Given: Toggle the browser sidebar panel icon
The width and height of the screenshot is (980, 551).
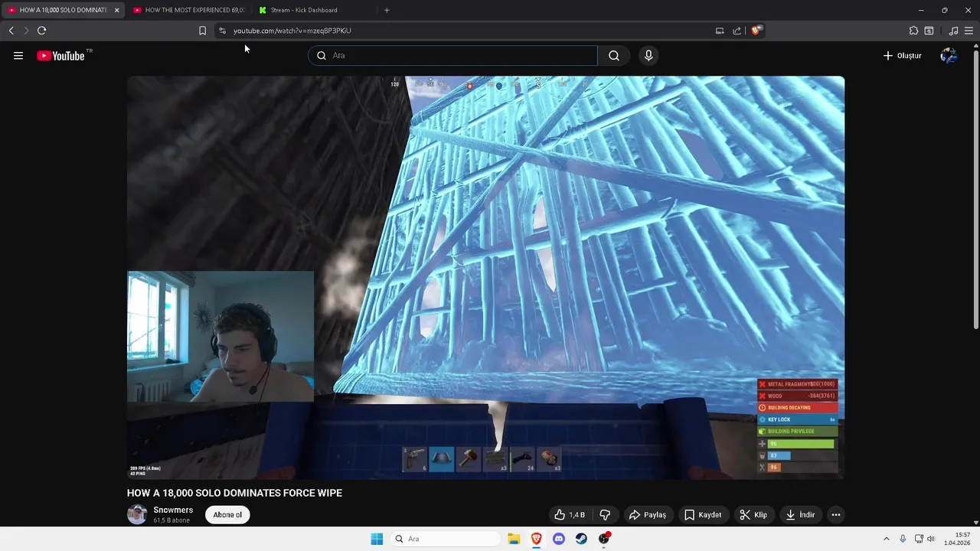Looking at the screenshot, I should coord(929,31).
